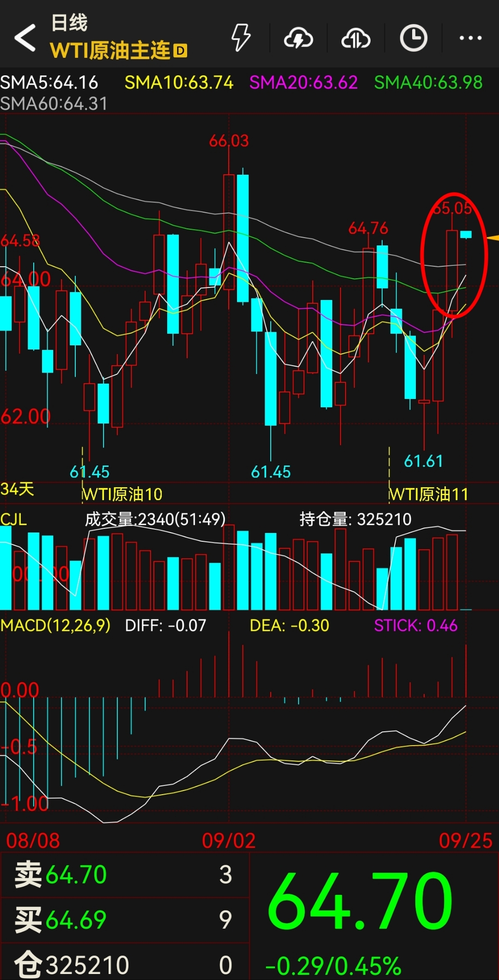499x980 pixels.
Task: Tap the back arrow icon
Action: tap(25, 38)
